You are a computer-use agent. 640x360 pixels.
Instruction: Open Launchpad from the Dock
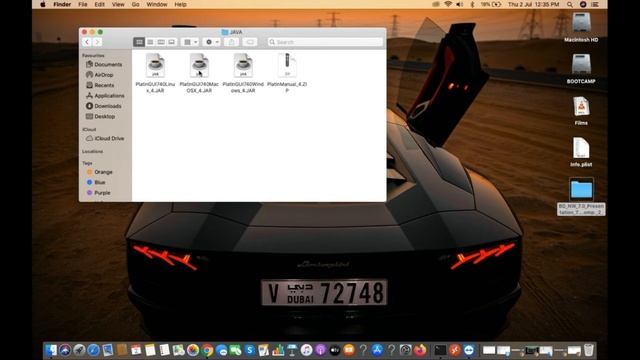coord(79,350)
